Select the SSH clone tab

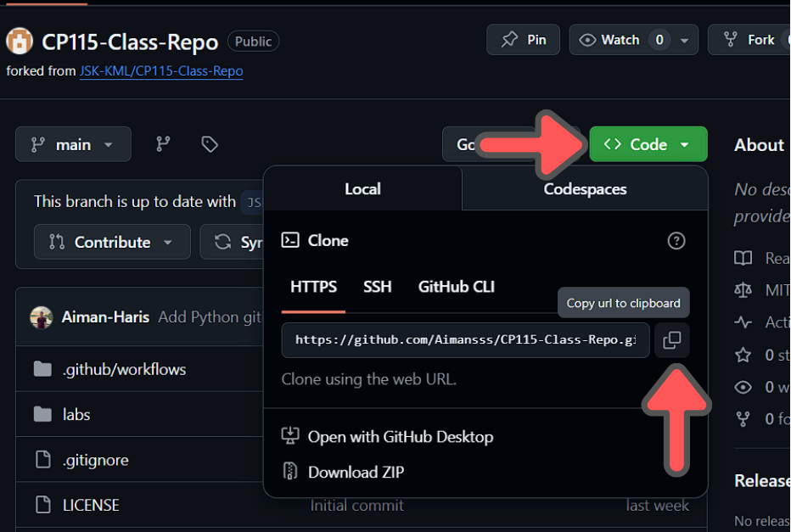pos(378,287)
